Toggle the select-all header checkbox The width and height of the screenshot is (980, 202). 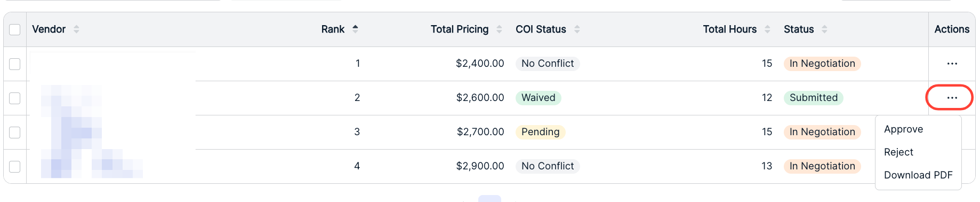(15, 29)
